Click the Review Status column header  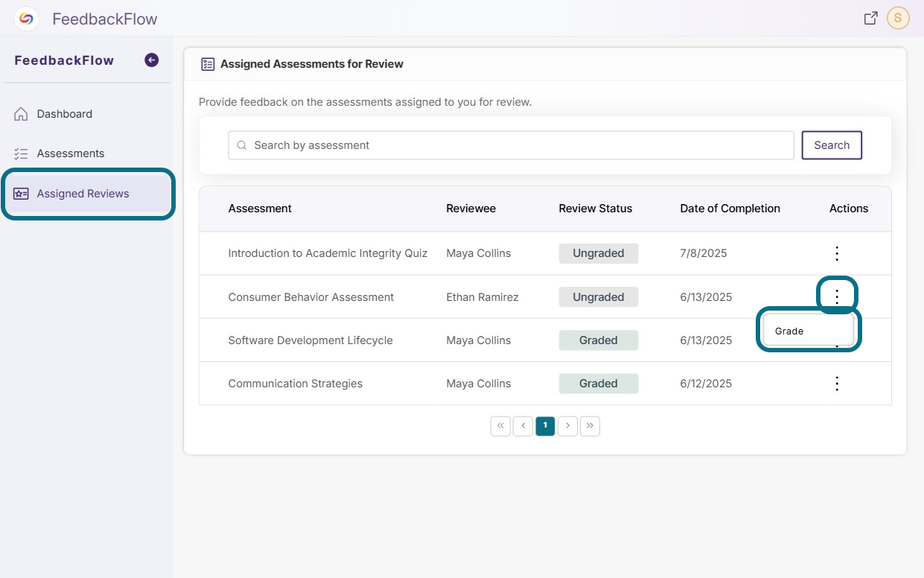(596, 209)
